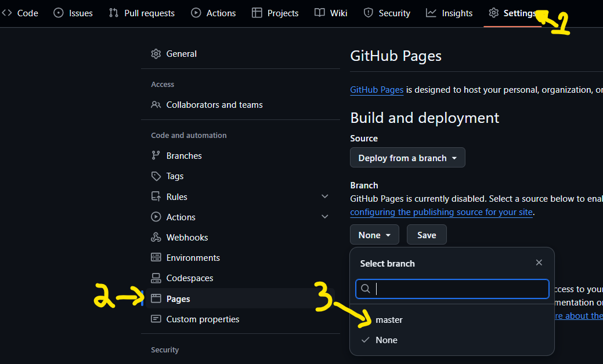
Task: Open the None branch dropdown button
Action: [x=374, y=235]
